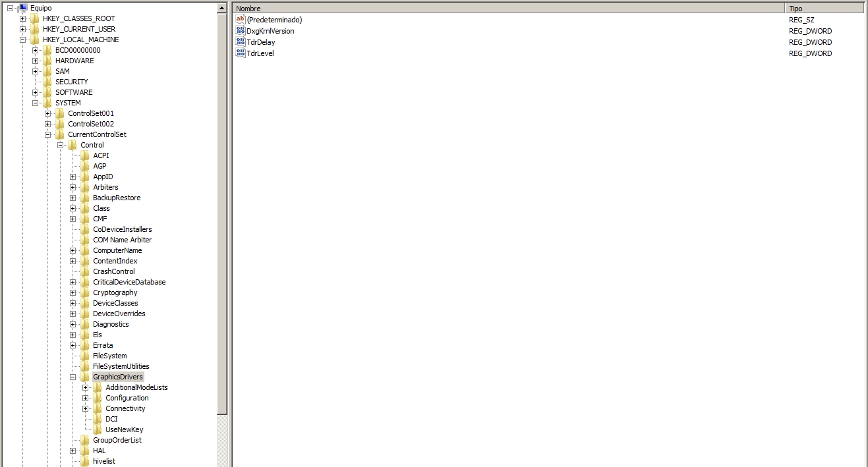The image size is (868, 467).
Task: Expand the HAL key
Action: 72,451
